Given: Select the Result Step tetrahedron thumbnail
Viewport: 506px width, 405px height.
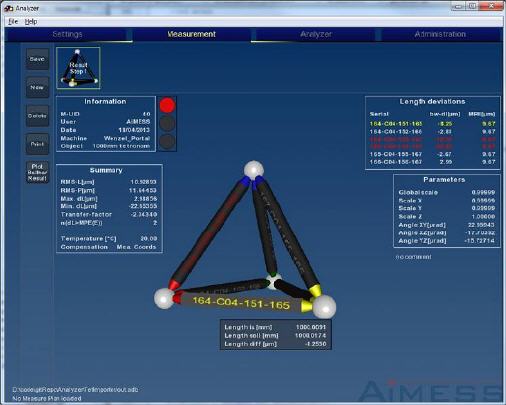Looking at the screenshot, I should (x=78, y=68).
